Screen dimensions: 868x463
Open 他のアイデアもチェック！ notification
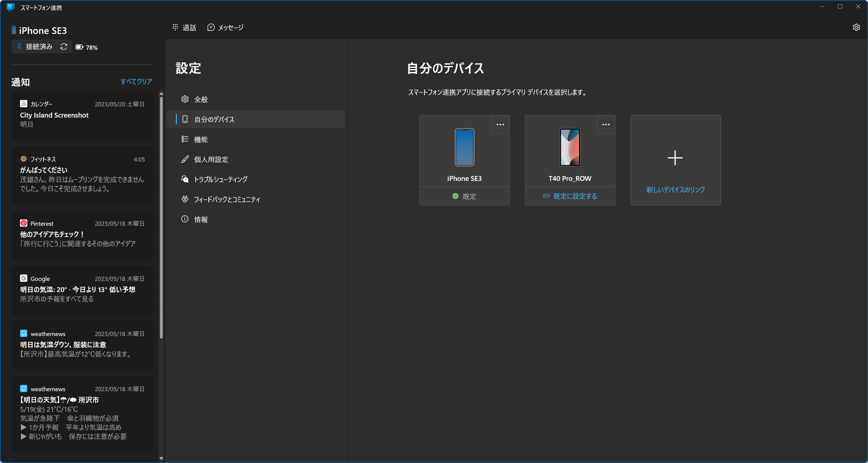(82, 235)
